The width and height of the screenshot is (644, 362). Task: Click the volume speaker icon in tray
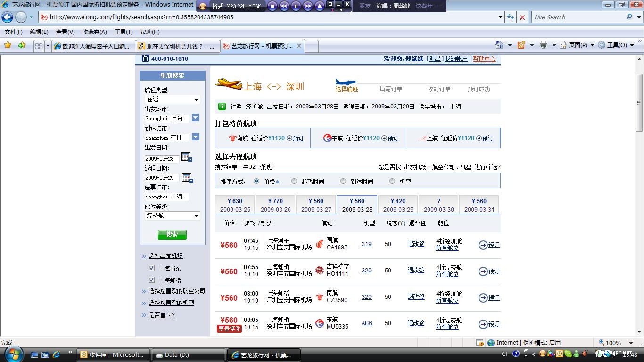pyautogui.click(x=585, y=354)
